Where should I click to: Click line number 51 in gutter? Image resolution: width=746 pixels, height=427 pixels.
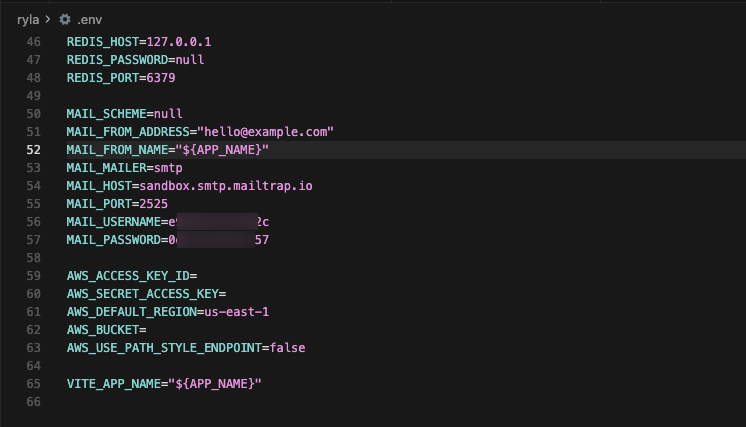pos(33,132)
